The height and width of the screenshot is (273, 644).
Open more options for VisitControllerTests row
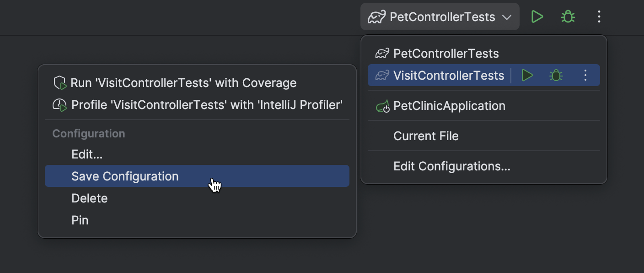(x=585, y=76)
